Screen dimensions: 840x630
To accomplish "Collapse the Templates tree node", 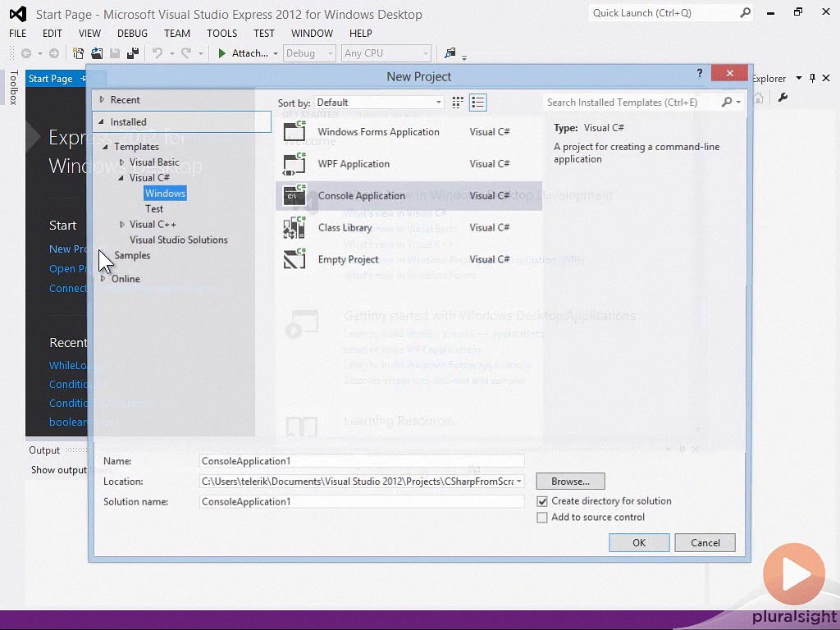I will [106, 147].
